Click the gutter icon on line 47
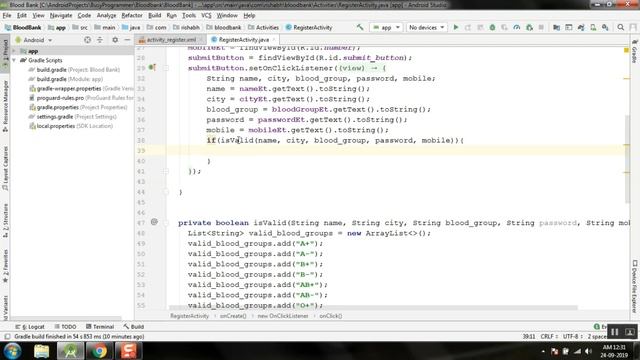This screenshot has width=640, height=360. pyautogui.click(x=154, y=222)
